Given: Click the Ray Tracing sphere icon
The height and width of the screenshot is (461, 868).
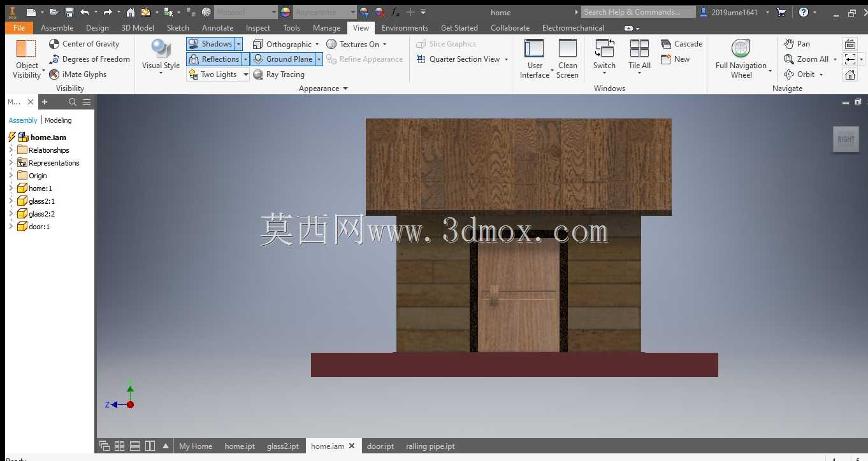Looking at the screenshot, I should [x=258, y=74].
